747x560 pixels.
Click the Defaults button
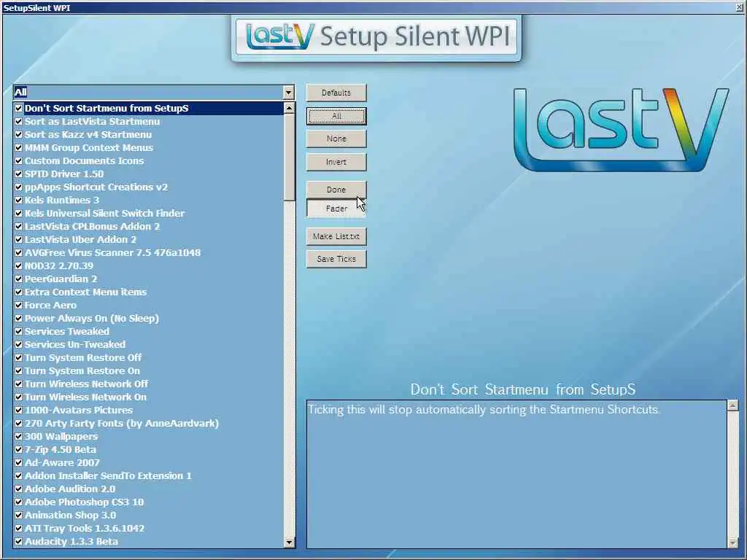coord(336,93)
